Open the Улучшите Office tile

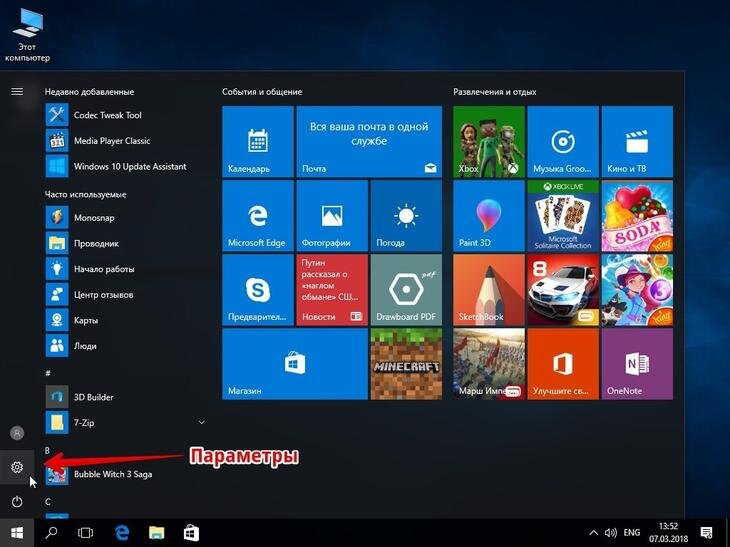click(563, 364)
